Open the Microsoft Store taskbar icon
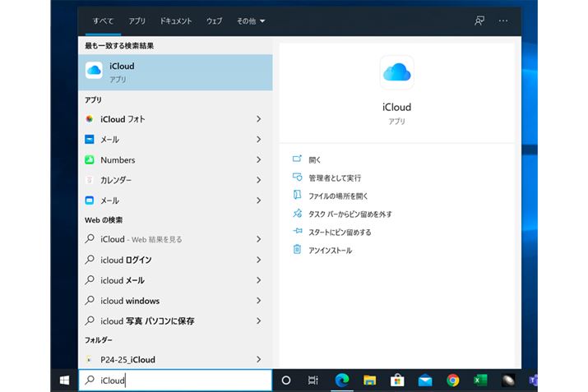 coord(397,380)
